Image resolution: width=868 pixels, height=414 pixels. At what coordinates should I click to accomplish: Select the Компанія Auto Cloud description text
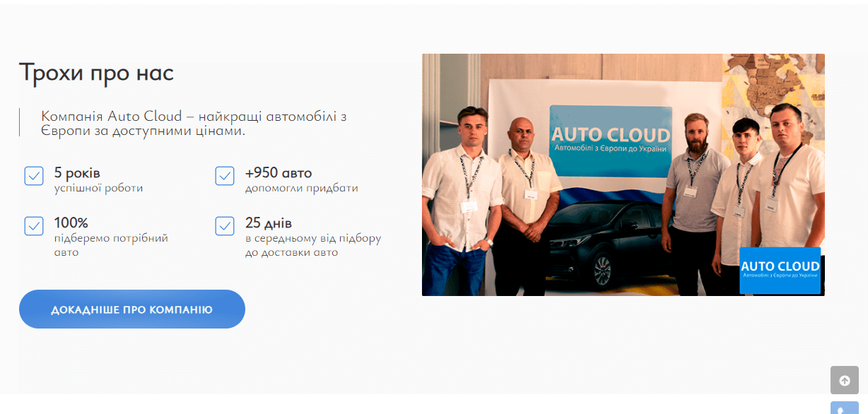coord(194,123)
